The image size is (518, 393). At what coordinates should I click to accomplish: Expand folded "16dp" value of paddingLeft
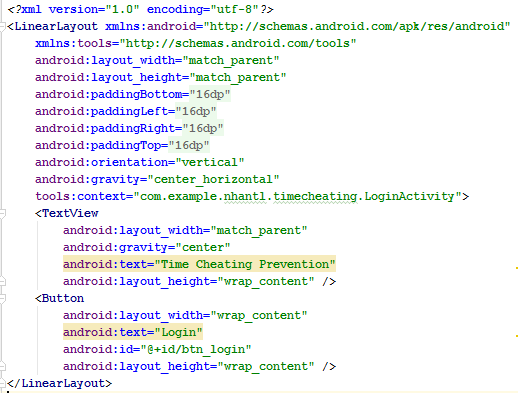(196, 111)
